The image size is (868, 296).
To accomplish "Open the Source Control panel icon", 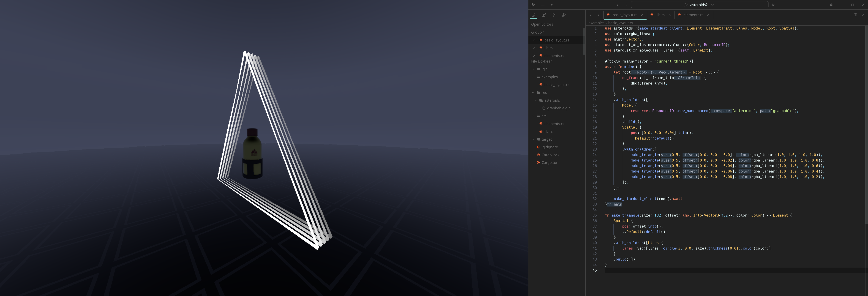I will click(x=554, y=15).
